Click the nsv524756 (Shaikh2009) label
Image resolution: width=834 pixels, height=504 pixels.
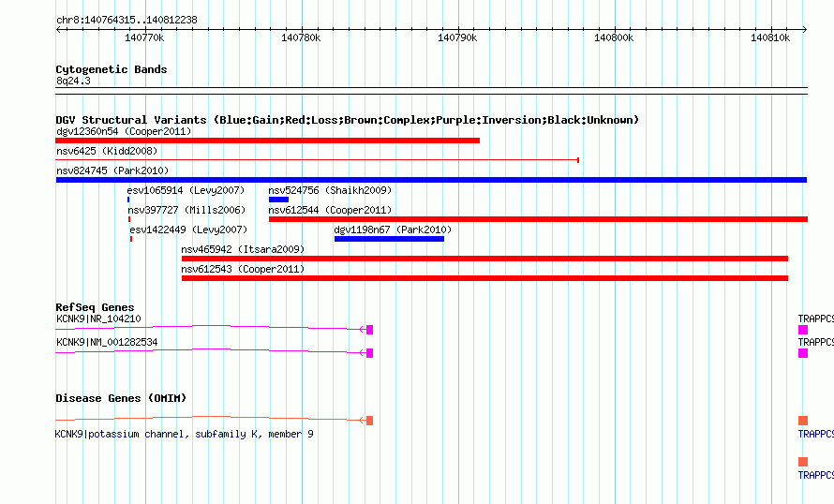(330, 190)
